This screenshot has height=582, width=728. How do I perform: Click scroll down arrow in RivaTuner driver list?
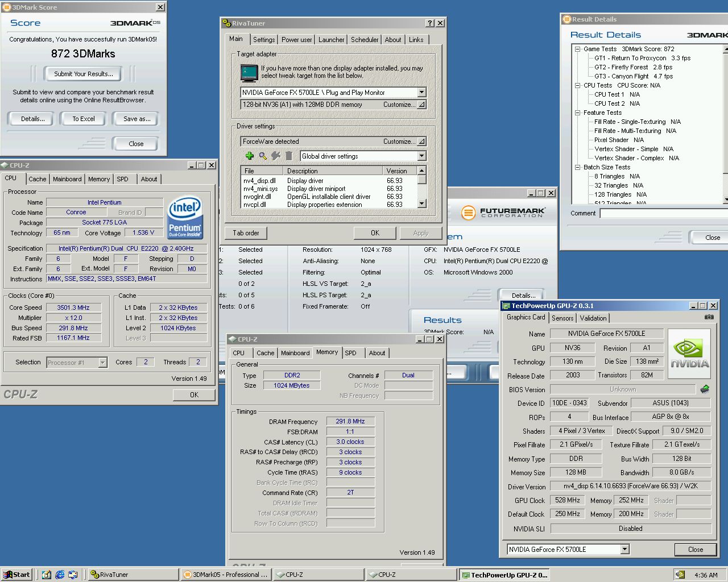click(x=421, y=203)
